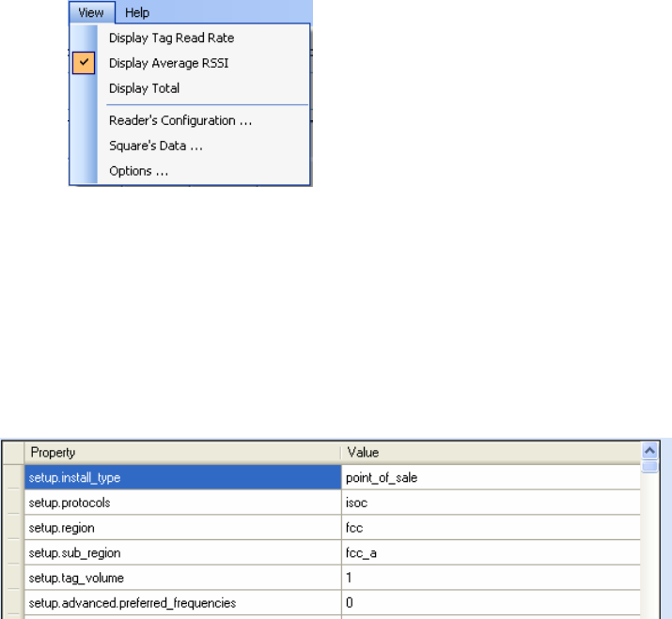Click the Value column header
The image size is (672, 619).
[491, 453]
